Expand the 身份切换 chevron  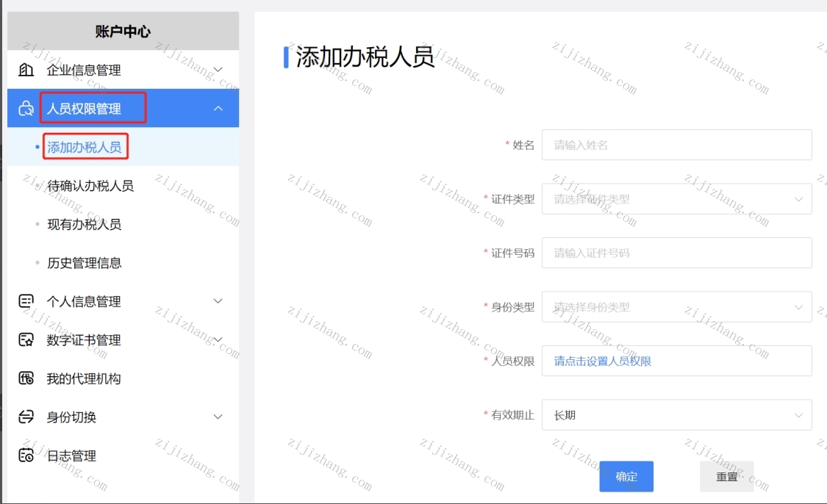coord(218,417)
